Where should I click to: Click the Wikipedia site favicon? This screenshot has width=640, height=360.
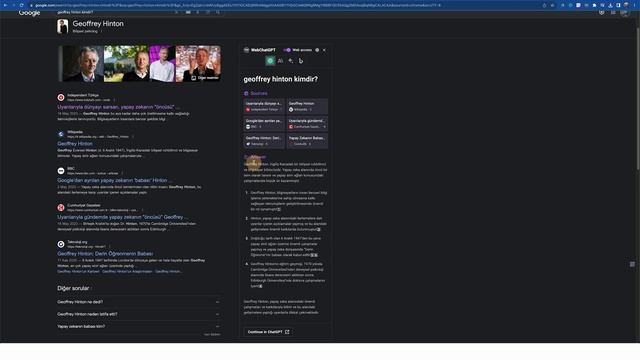click(61, 134)
